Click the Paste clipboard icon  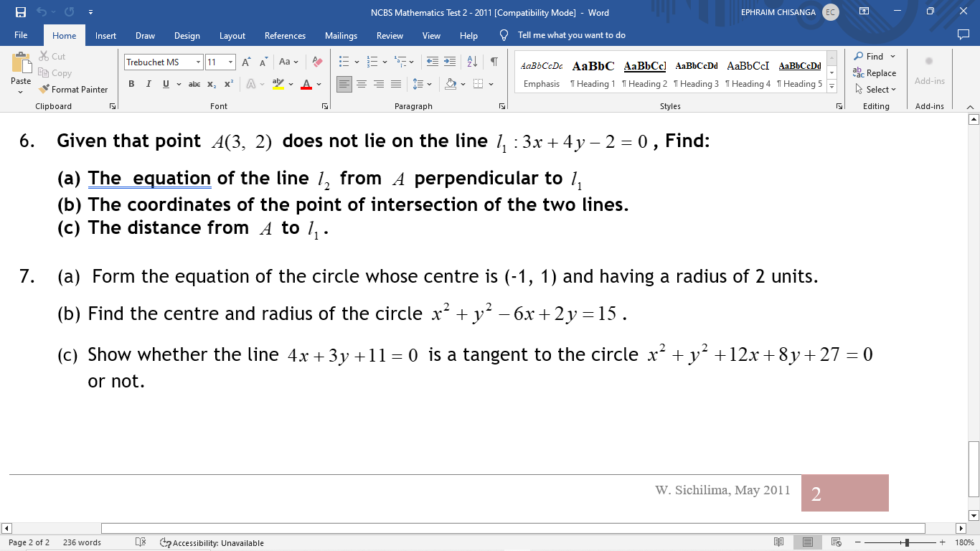pyautogui.click(x=21, y=63)
